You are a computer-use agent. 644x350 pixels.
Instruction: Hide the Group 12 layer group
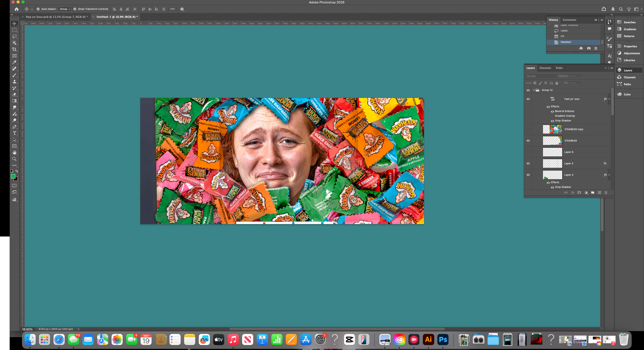(528, 90)
